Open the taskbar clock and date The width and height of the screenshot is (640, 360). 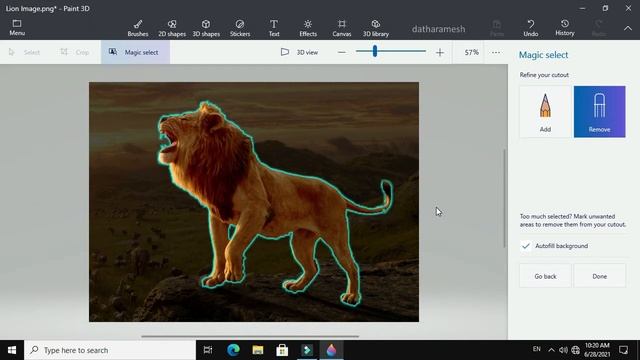coord(597,350)
